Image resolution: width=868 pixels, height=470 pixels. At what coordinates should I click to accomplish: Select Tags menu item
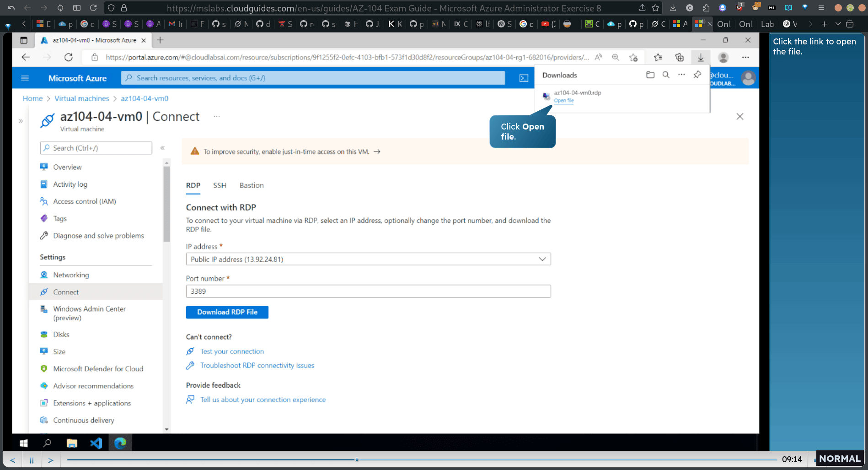pyautogui.click(x=60, y=218)
